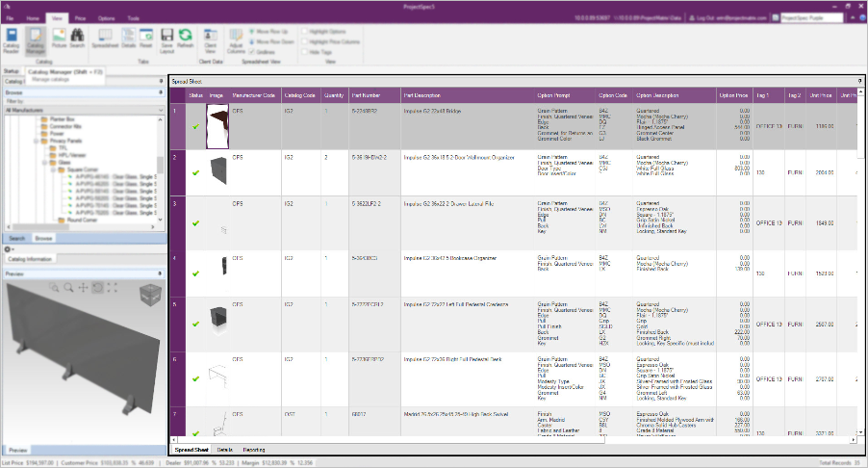This screenshot has height=468, width=868.
Task: Enable Highlight Price Columns checkbox
Action: (304, 41)
